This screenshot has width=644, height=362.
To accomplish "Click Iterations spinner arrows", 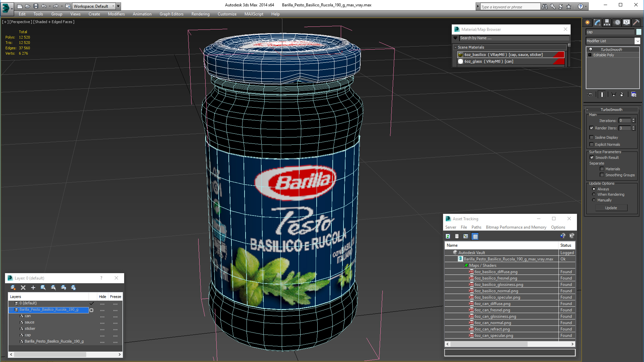I will coord(633,120).
